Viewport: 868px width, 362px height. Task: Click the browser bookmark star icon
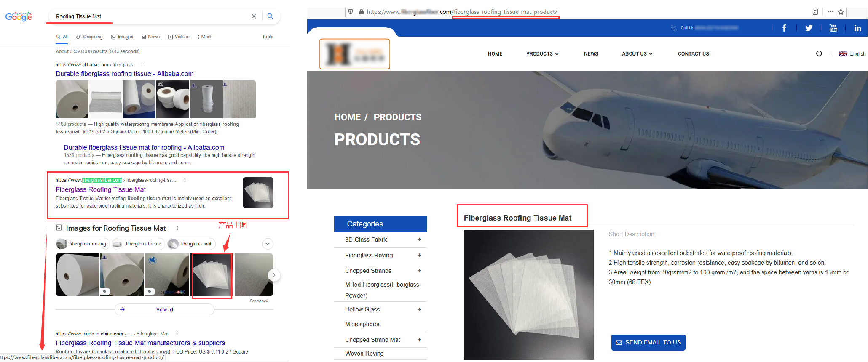pyautogui.click(x=841, y=12)
